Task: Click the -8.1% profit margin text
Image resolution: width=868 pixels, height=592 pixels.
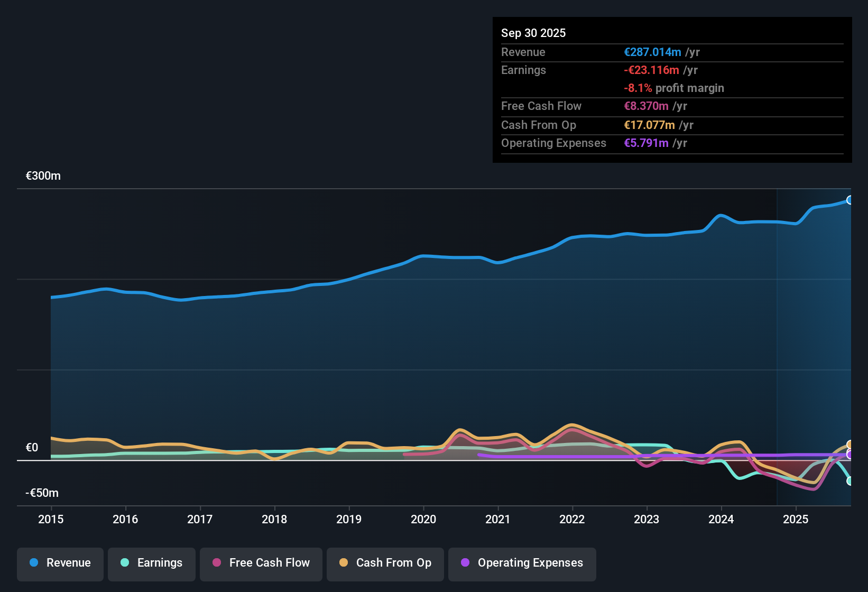Action: pos(674,88)
